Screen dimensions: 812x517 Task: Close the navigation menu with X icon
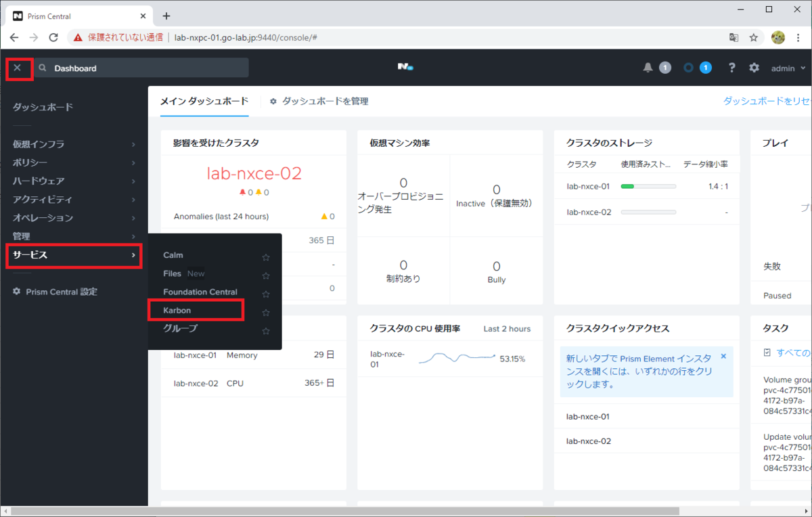18,68
